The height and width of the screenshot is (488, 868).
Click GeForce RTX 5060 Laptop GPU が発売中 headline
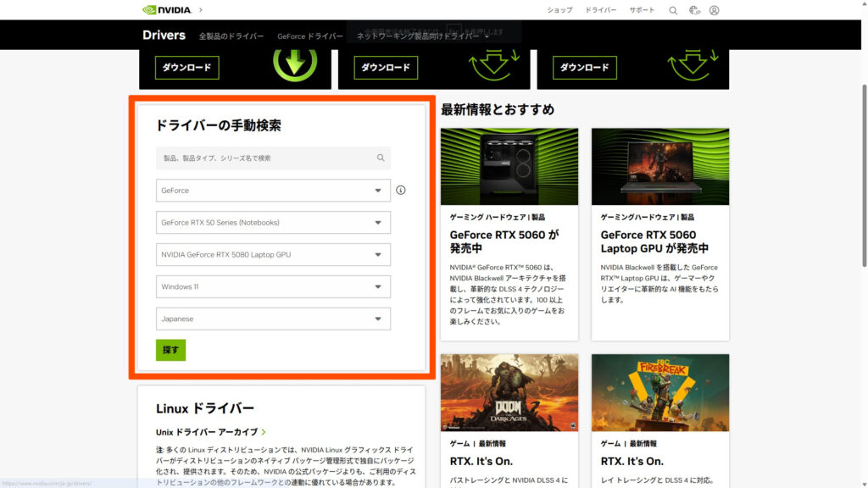(655, 241)
